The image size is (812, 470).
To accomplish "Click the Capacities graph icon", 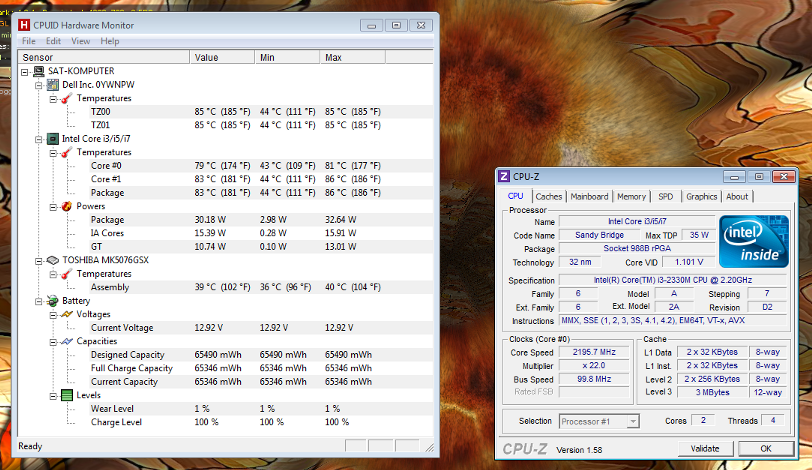I will [x=67, y=341].
